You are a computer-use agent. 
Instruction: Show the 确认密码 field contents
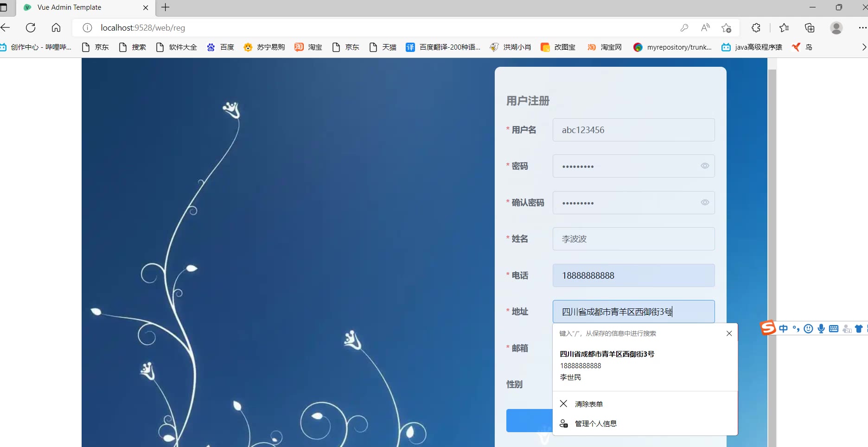[x=705, y=203]
